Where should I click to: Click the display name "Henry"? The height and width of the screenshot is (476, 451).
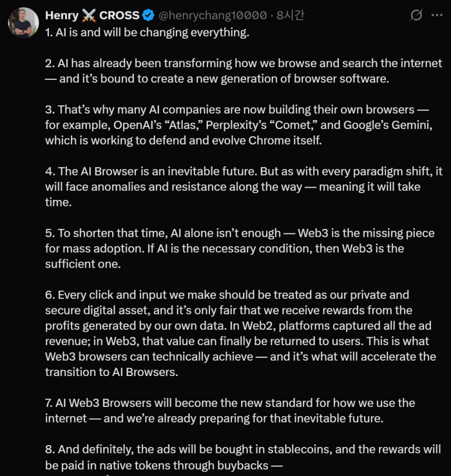tap(62, 15)
